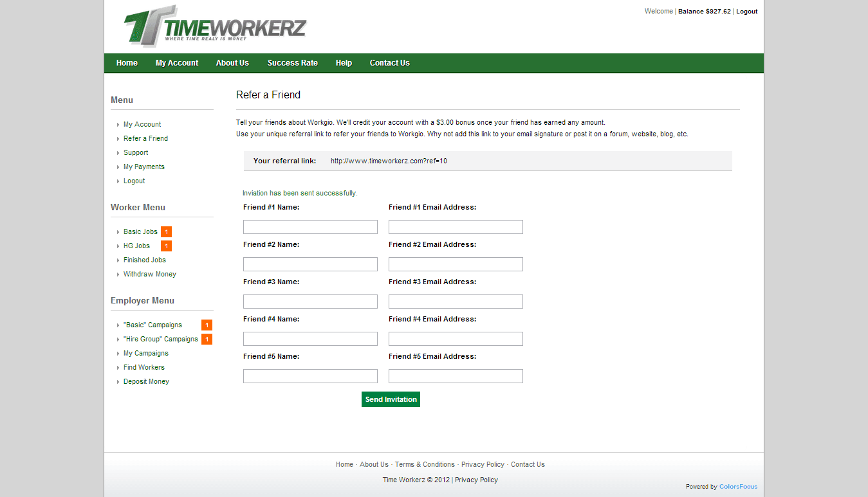Open the Home nav item

click(x=127, y=63)
